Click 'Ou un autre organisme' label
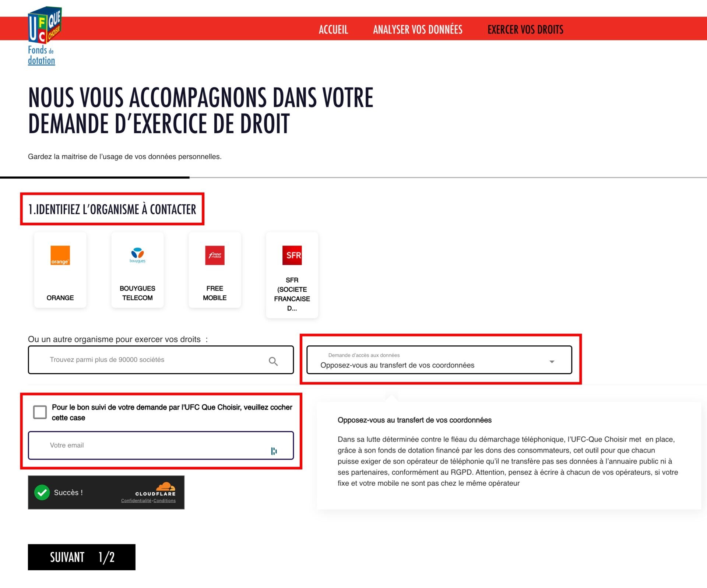Screen dimensions: 707x588 click(118, 339)
